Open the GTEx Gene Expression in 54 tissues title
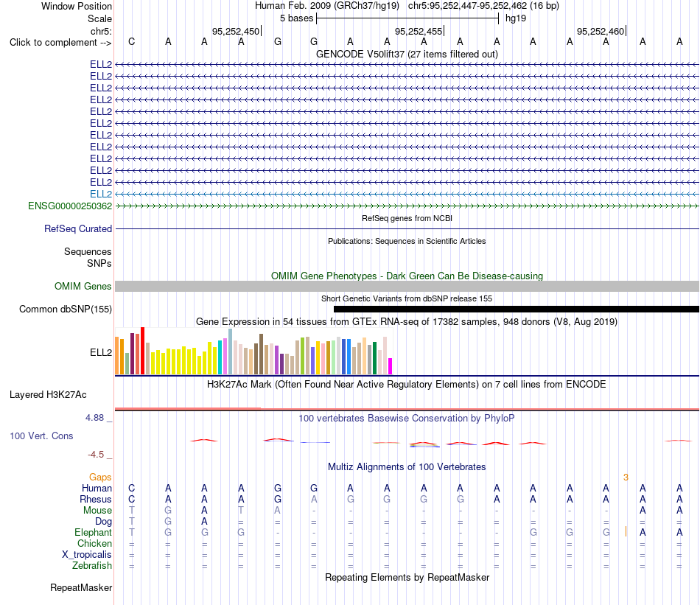The image size is (700, 605). click(407, 321)
